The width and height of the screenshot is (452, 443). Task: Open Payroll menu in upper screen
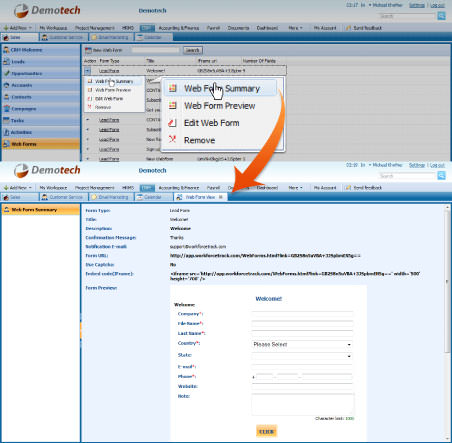[213, 28]
